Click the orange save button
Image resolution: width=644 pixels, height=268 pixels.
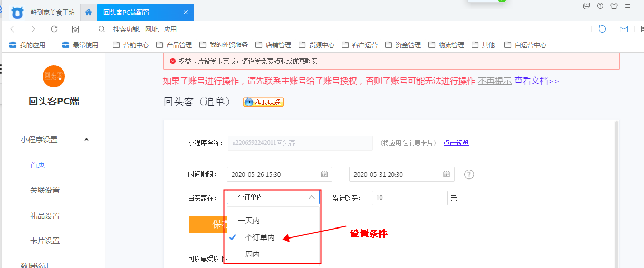(207, 224)
